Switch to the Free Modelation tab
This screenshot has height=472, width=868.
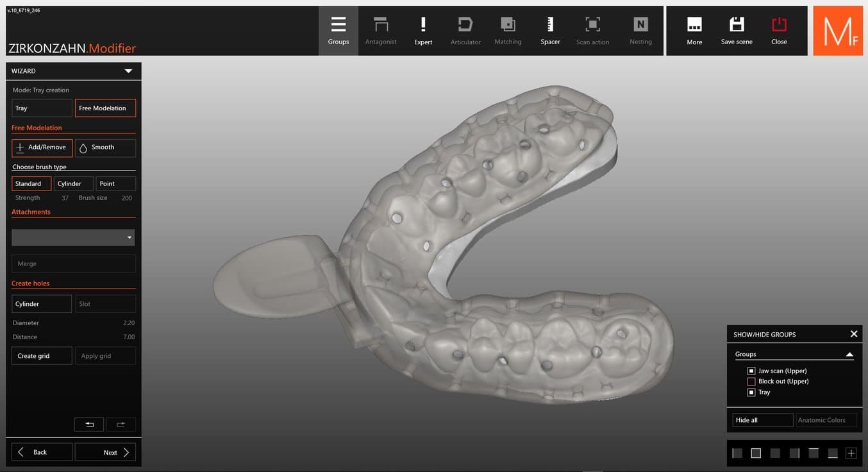pyautogui.click(x=105, y=108)
